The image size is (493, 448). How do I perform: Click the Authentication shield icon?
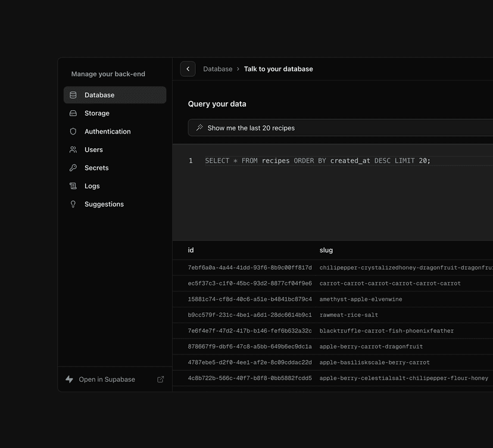pos(73,131)
